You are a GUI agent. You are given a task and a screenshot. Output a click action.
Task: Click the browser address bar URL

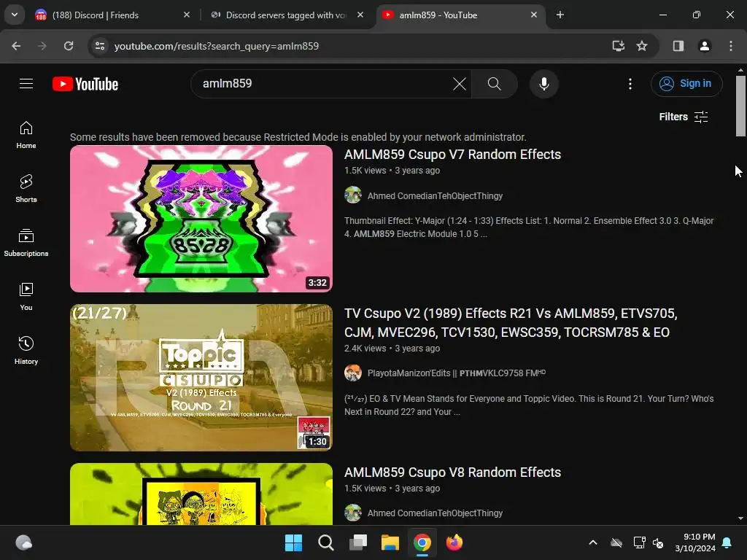[216, 46]
